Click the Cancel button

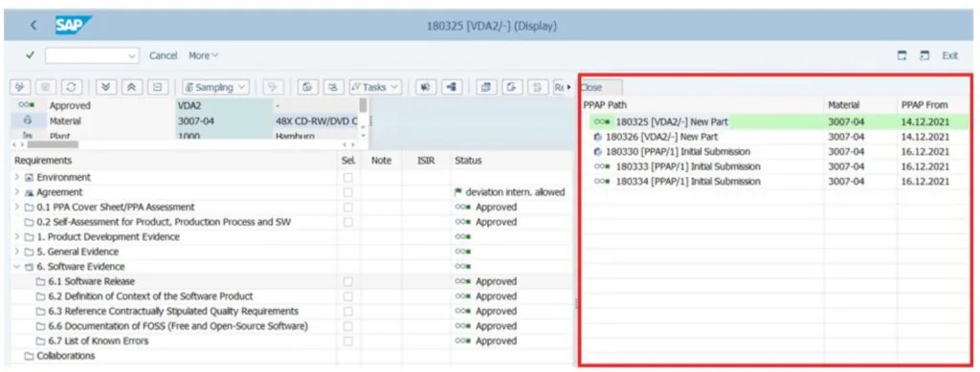(163, 55)
